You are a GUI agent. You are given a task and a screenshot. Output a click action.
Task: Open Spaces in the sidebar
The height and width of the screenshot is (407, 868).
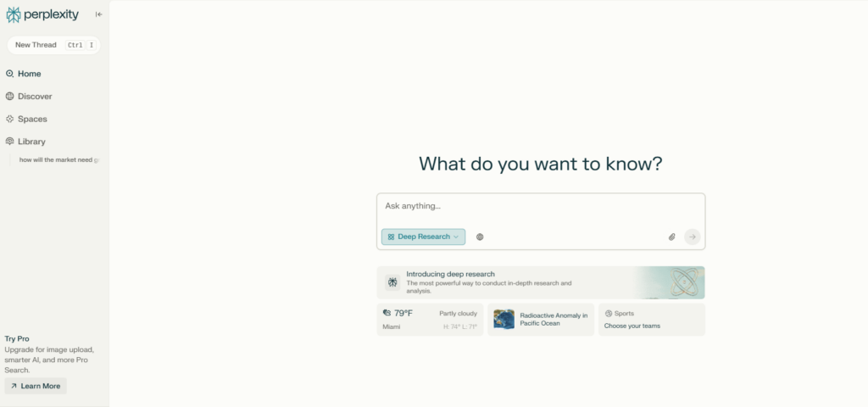coord(26,119)
